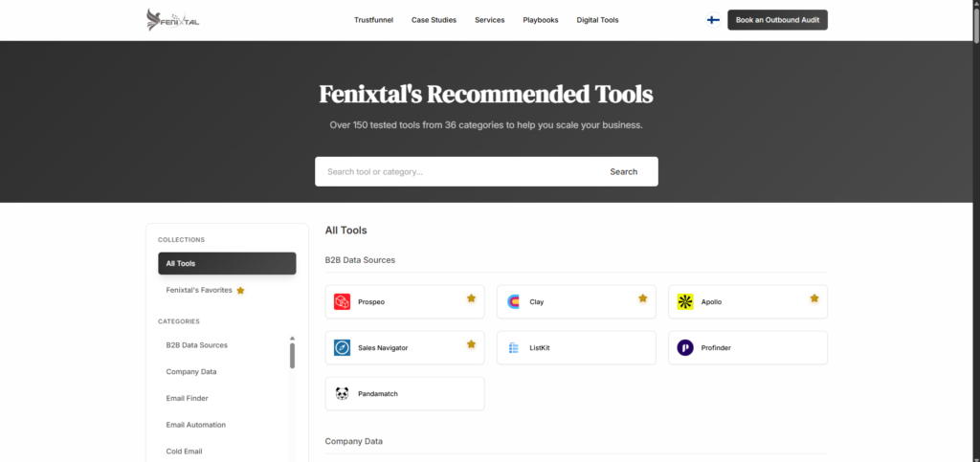Image resolution: width=980 pixels, height=462 pixels.
Task: Click the All Tools main heading
Action: coord(345,231)
